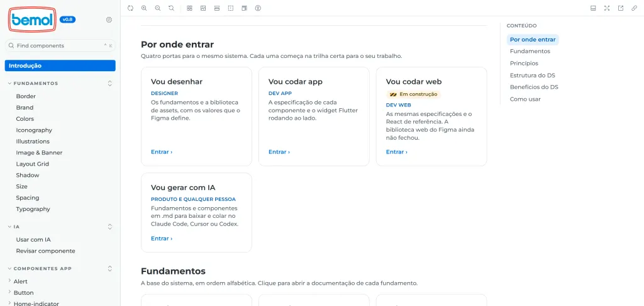Image resolution: width=644 pixels, height=306 pixels.
Task: Open the Layout Grid entry
Action: [x=33, y=164]
